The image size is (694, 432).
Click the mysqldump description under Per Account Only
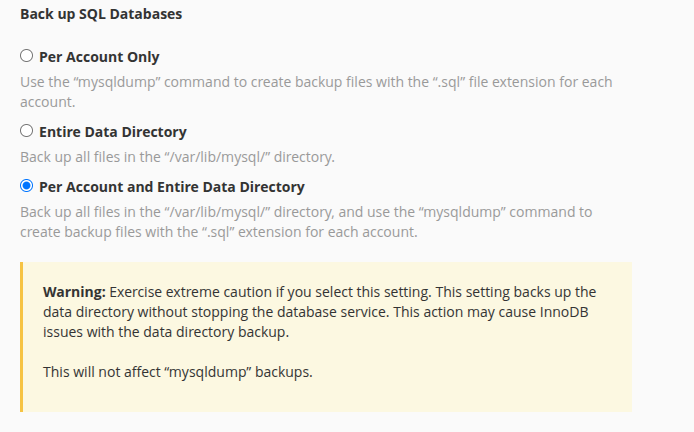coord(316,92)
